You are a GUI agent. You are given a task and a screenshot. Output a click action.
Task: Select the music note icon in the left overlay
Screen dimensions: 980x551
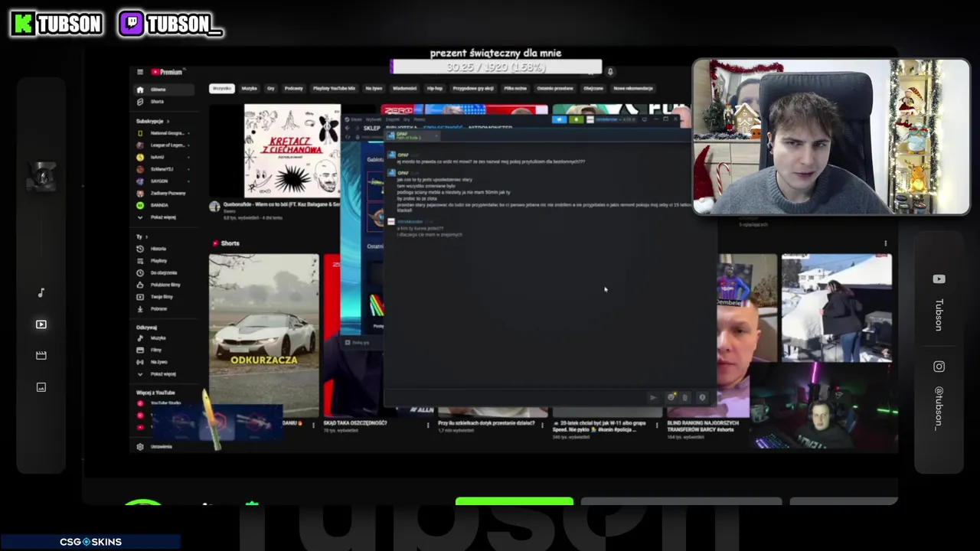41,292
